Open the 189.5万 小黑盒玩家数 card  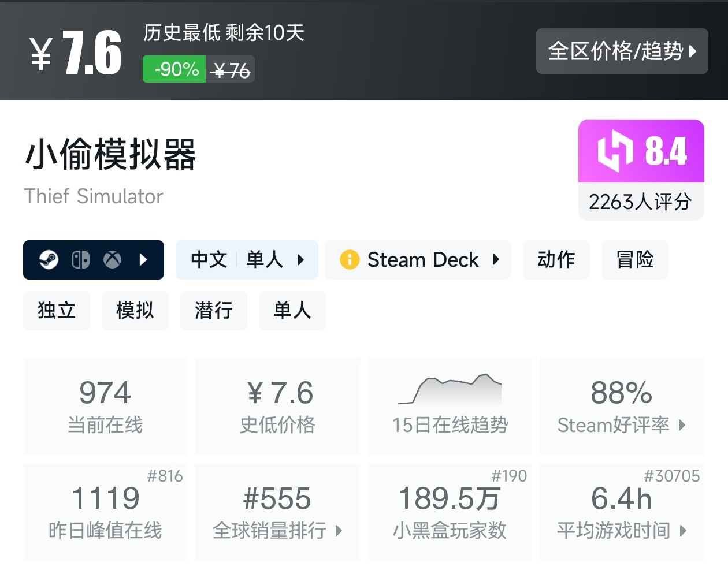tap(450, 512)
